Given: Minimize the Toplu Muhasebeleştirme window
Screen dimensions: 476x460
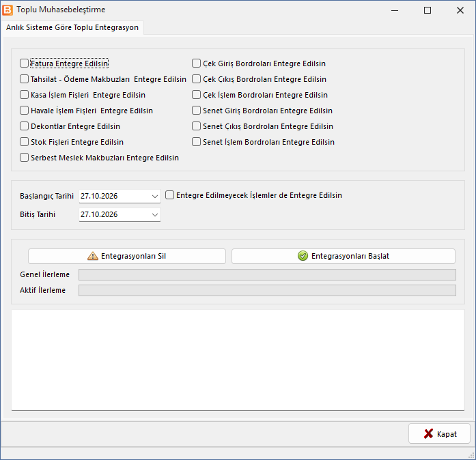Looking at the screenshot, I should [395, 10].
